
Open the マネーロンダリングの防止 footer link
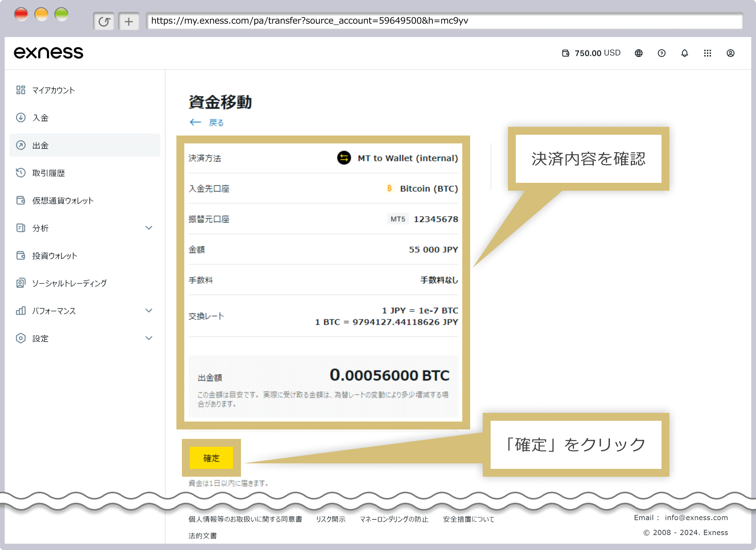click(x=394, y=519)
